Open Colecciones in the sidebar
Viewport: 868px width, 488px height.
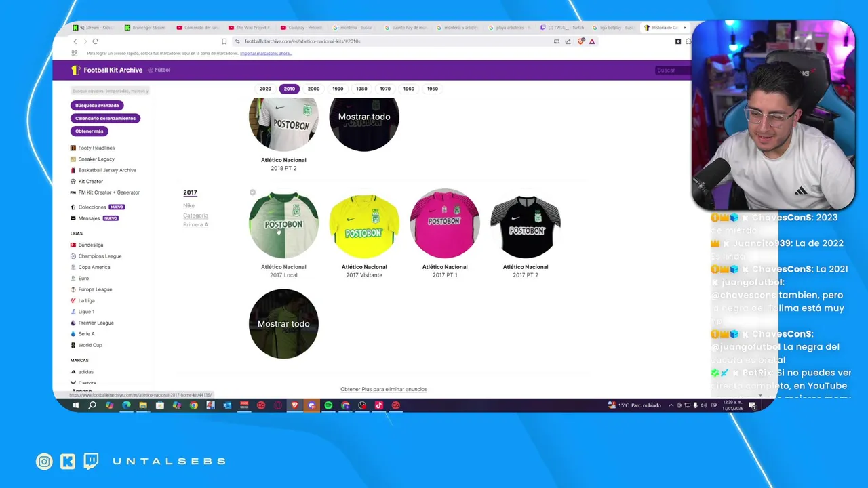coord(92,207)
